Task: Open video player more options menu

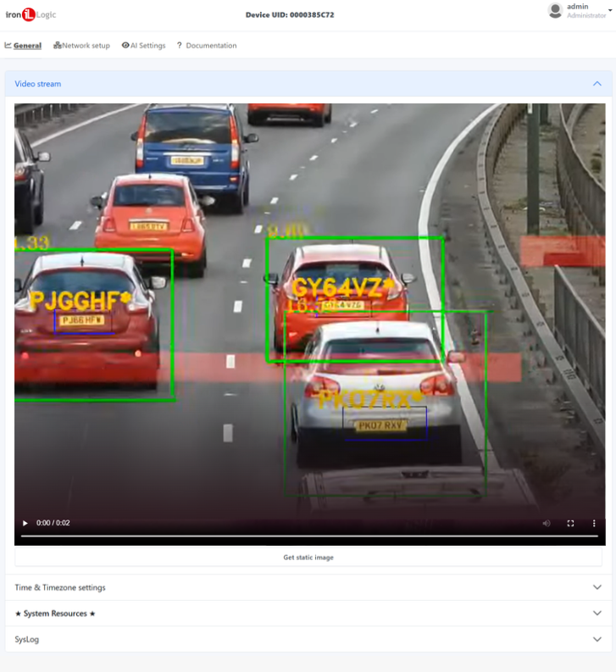Action: coord(594,523)
